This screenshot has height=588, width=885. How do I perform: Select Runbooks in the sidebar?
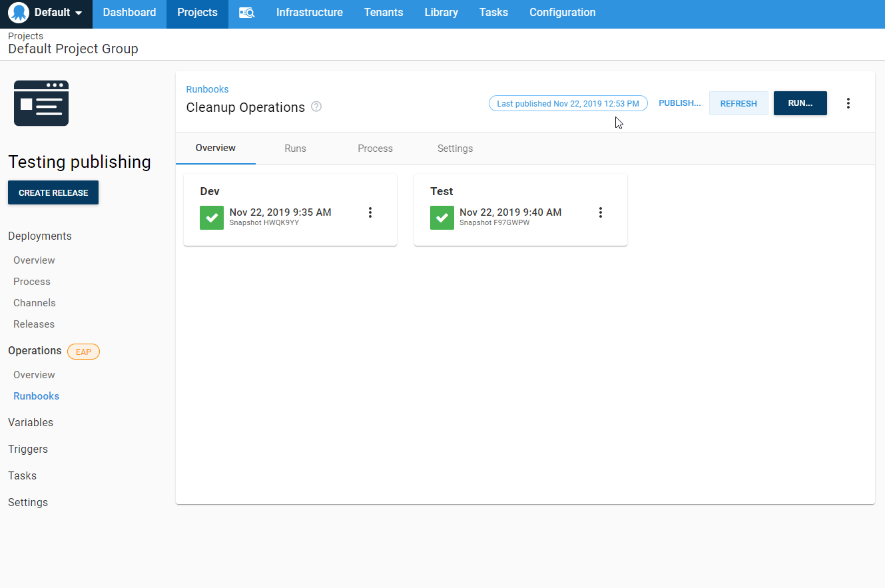click(37, 396)
